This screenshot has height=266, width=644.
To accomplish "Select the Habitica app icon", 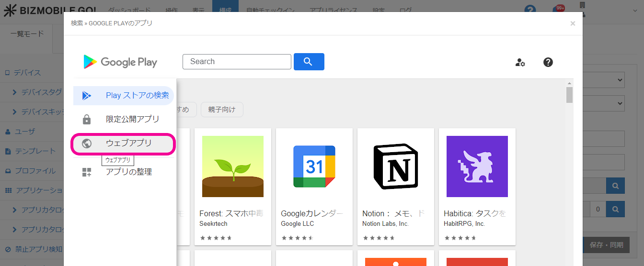I will tap(477, 166).
